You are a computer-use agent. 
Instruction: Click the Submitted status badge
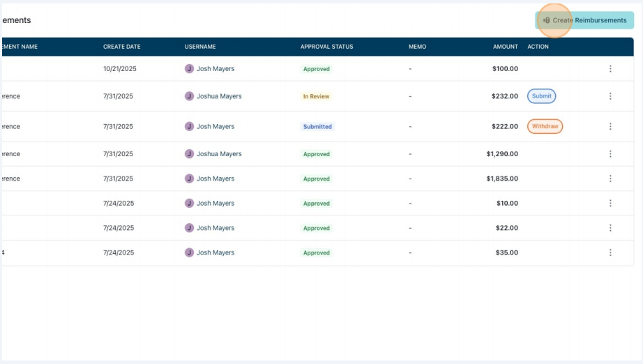coord(317,127)
